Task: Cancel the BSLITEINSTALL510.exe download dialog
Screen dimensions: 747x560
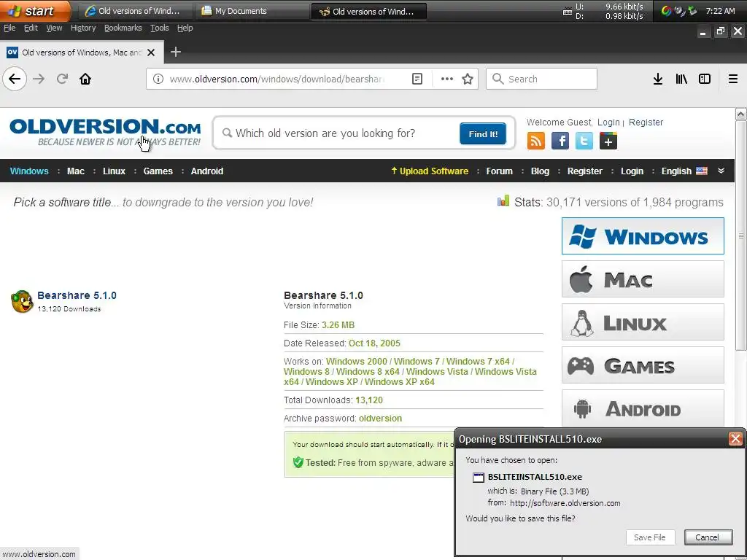Action: click(708, 537)
